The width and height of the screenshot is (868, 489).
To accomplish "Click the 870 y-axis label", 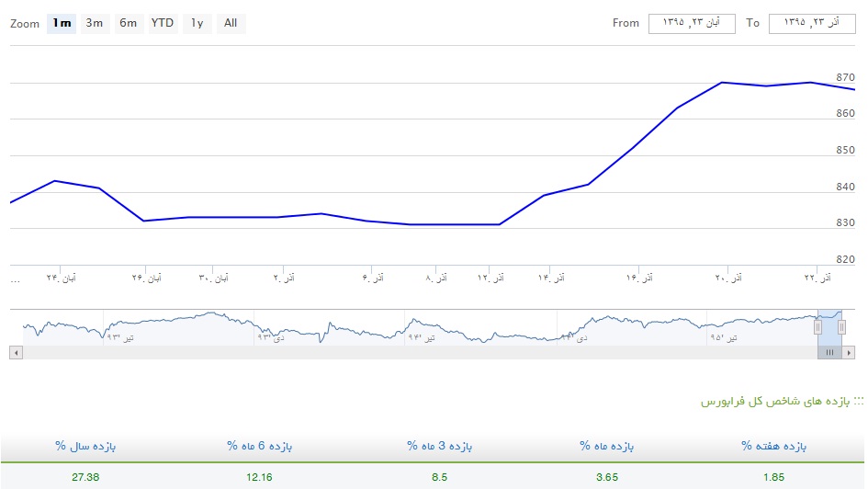I will point(845,77).
